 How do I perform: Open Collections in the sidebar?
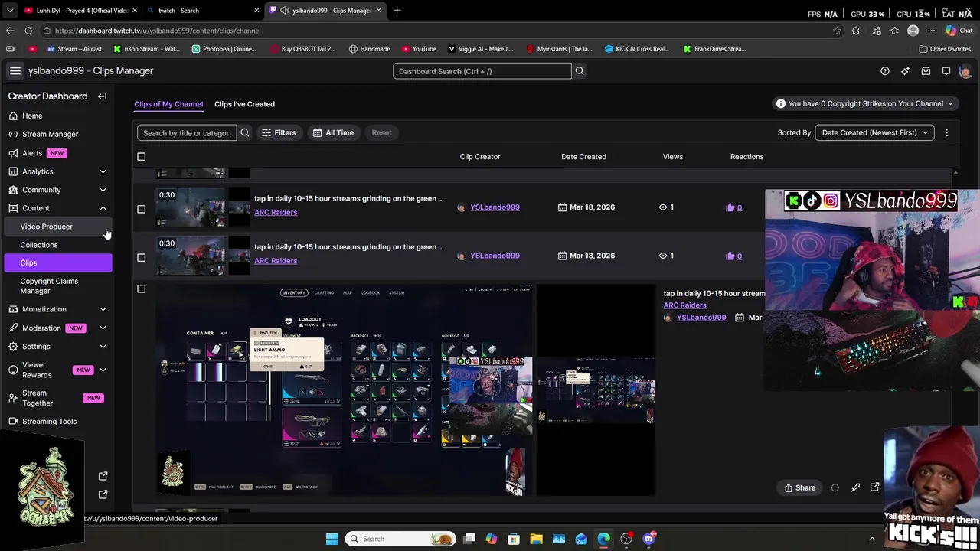tap(39, 245)
